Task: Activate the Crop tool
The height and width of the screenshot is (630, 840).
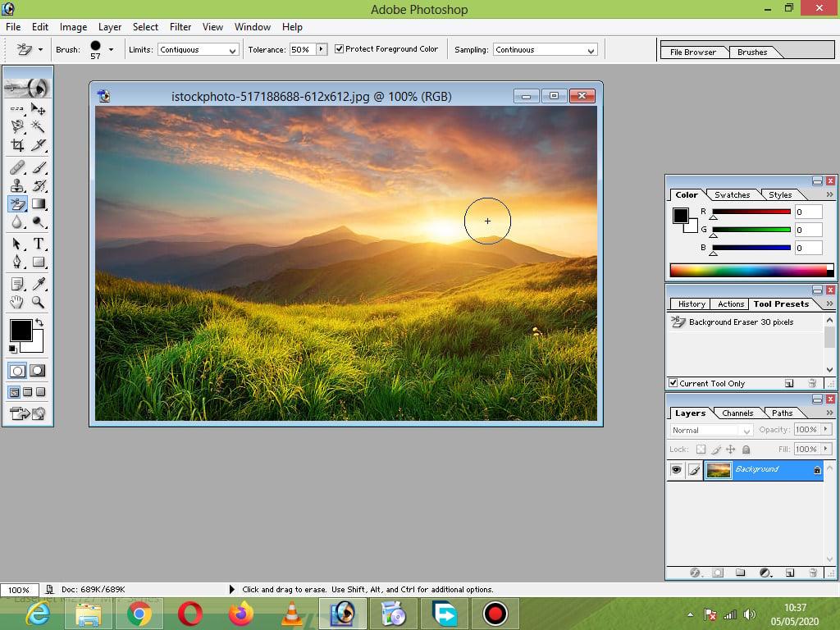Action: pos(16,146)
